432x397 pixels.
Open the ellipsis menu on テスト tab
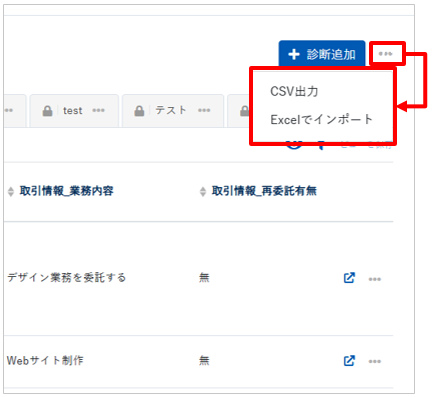click(204, 110)
